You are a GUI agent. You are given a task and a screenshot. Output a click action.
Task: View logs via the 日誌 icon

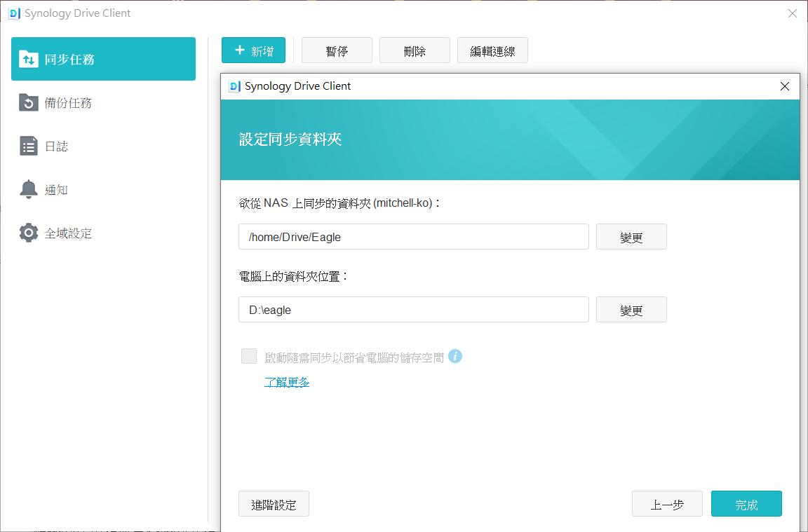coord(28,146)
